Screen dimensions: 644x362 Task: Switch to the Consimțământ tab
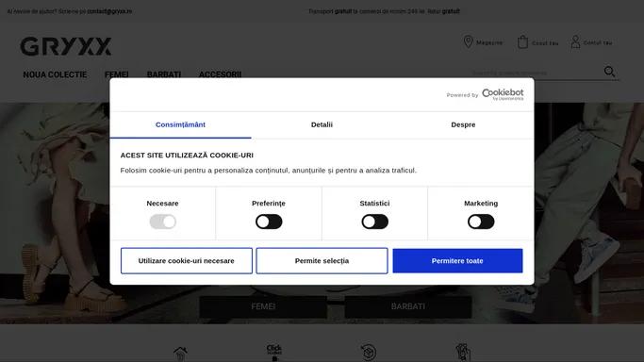tap(180, 124)
